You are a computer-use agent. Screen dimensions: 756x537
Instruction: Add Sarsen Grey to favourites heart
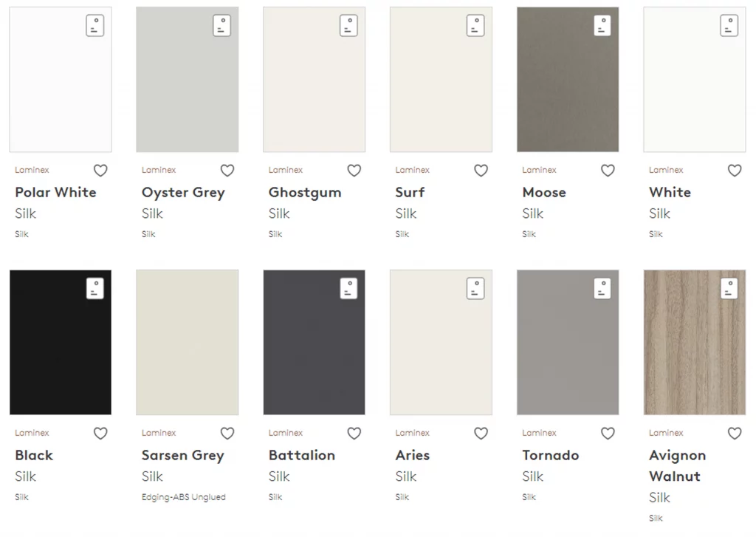pos(227,434)
